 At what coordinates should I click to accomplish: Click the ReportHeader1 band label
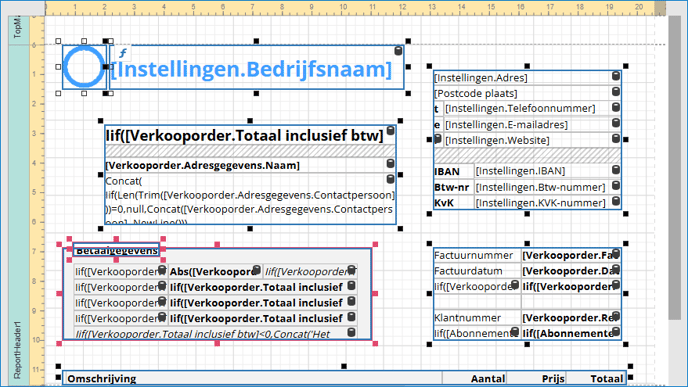tap(18, 350)
